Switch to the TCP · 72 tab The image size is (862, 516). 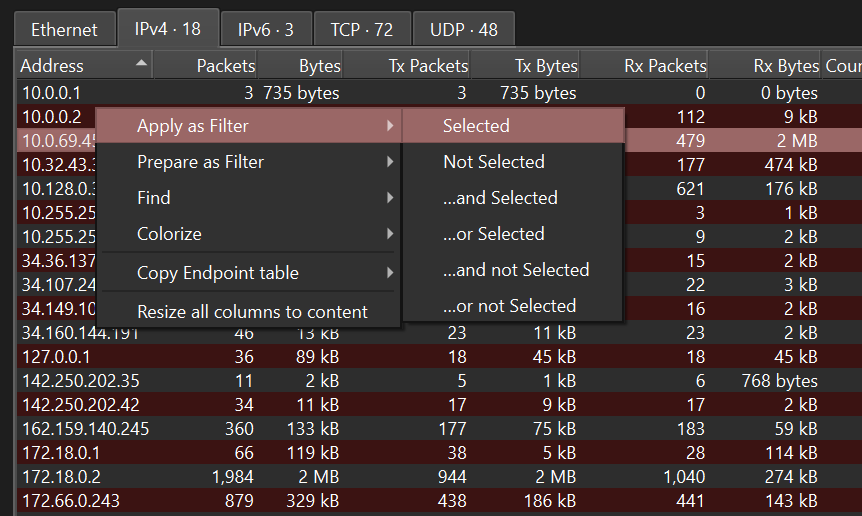tap(362, 30)
